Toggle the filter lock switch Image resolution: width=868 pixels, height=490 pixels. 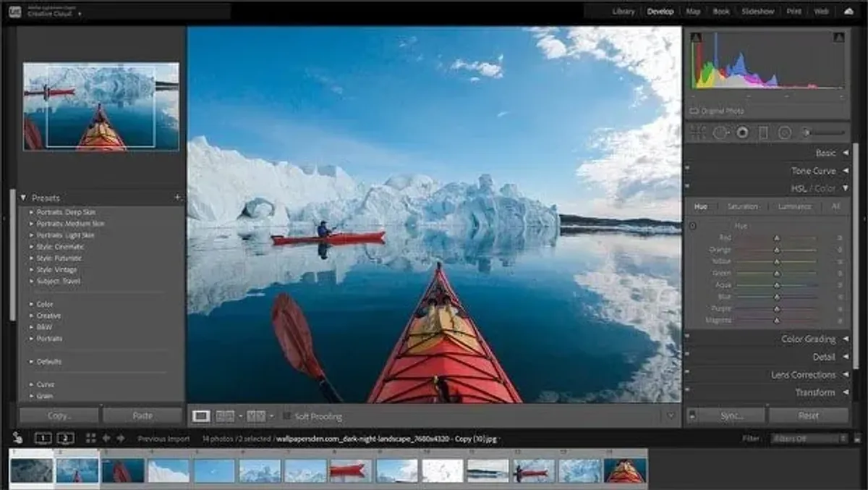point(858,438)
